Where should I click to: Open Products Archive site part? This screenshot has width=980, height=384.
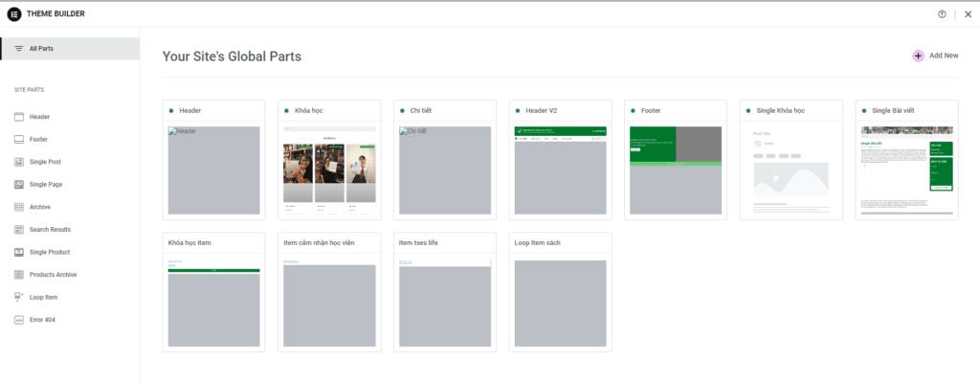[x=54, y=275]
